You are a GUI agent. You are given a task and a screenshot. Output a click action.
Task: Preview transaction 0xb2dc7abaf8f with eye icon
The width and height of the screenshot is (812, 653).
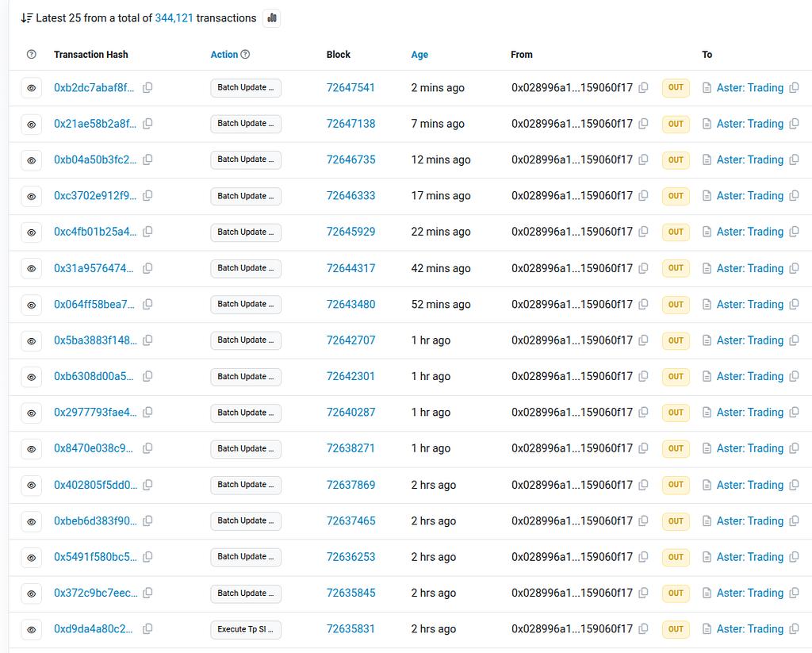pyautogui.click(x=32, y=88)
